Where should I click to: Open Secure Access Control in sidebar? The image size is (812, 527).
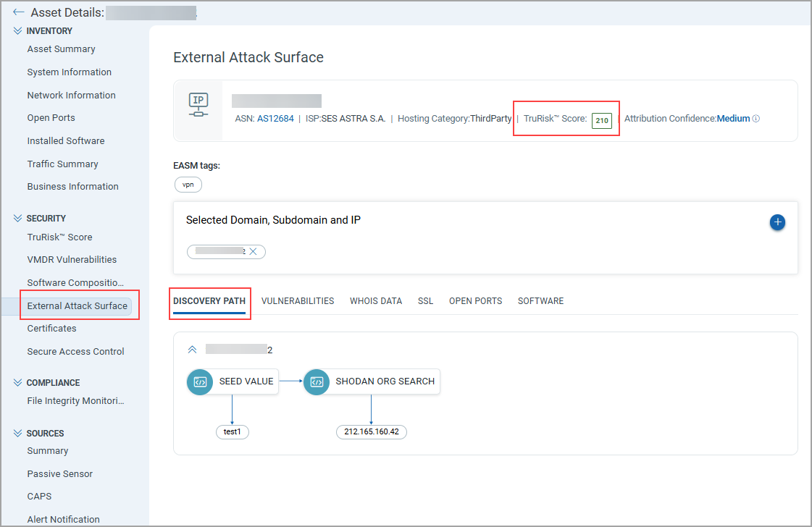pyautogui.click(x=75, y=352)
